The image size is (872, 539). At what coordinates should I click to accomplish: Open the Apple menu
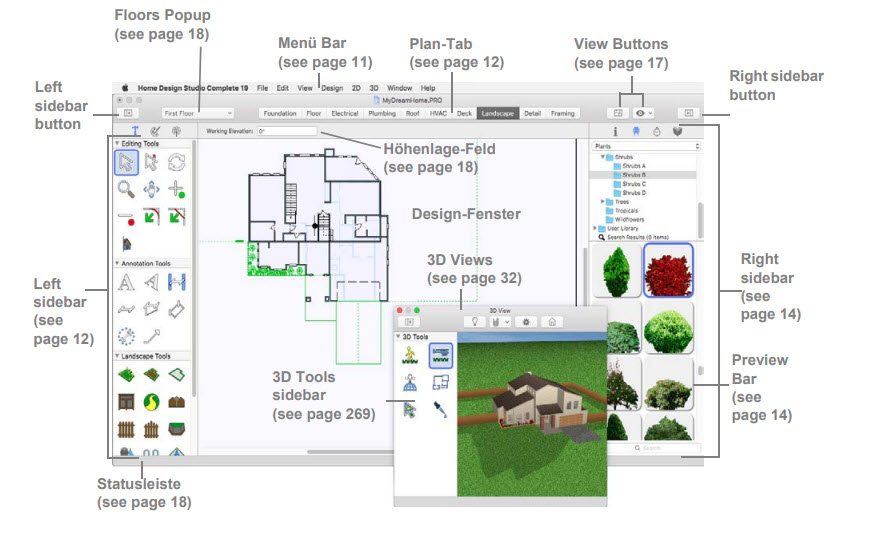coord(125,88)
